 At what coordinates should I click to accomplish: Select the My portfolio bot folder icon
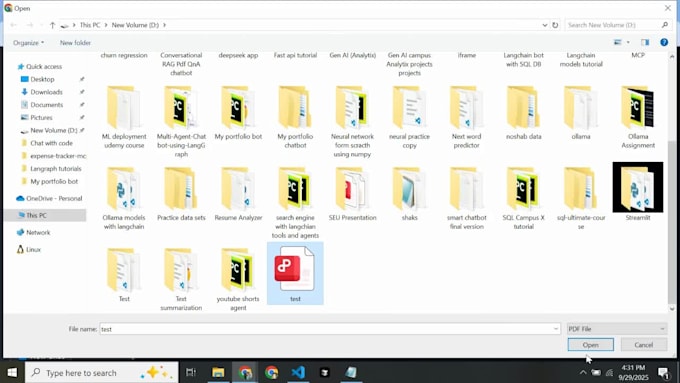tap(238, 108)
